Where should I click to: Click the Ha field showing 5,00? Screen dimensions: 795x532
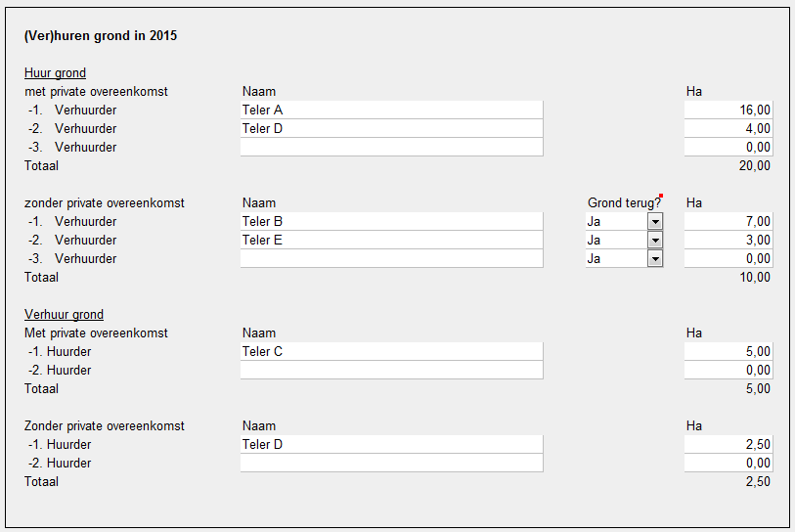pos(728,352)
